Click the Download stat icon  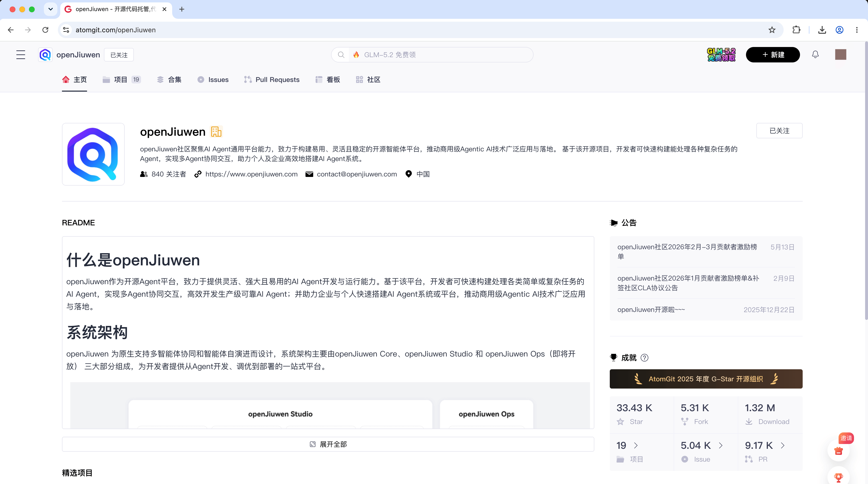pyautogui.click(x=749, y=422)
